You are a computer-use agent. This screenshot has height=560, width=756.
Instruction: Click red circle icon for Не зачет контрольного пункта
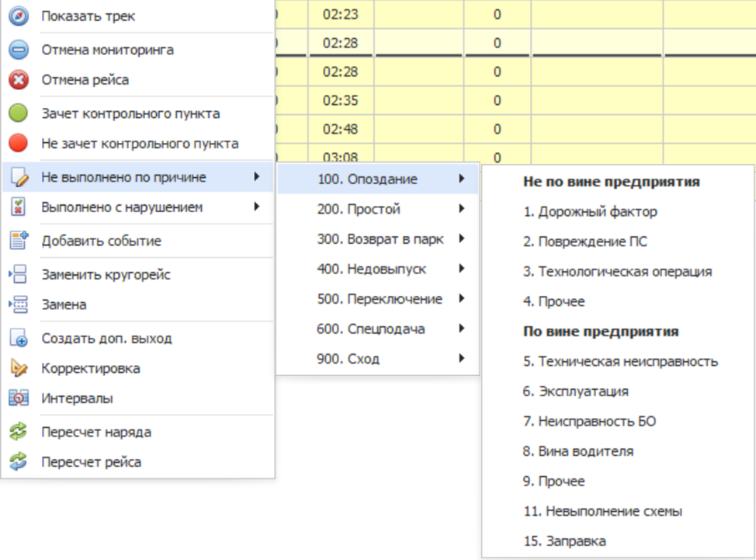pyautogui.click(x=19, y=144)
